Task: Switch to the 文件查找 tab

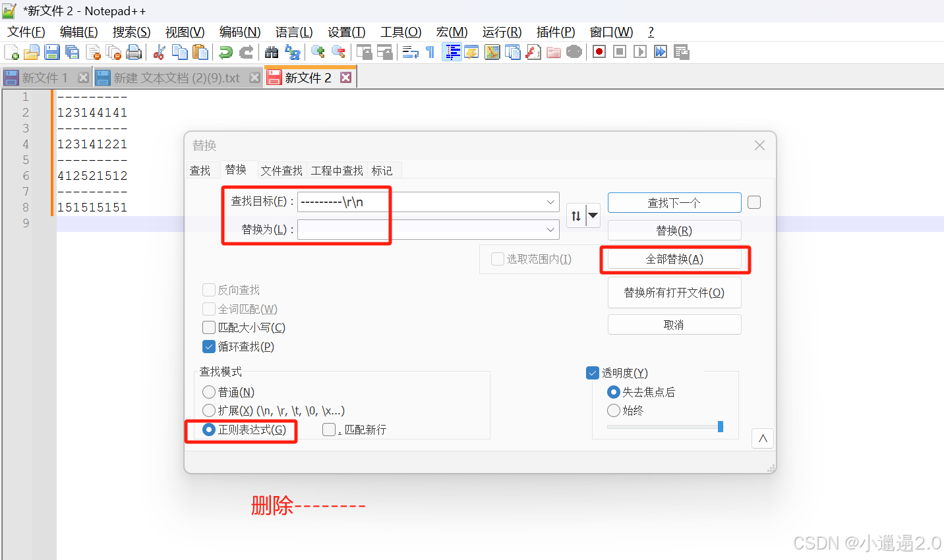Action: (x=281, y=171)
